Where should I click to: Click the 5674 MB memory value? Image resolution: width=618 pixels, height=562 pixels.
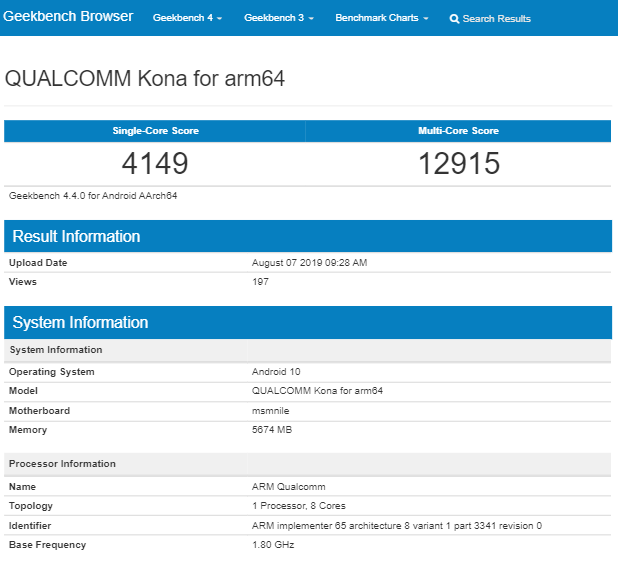tap(272, 430)
